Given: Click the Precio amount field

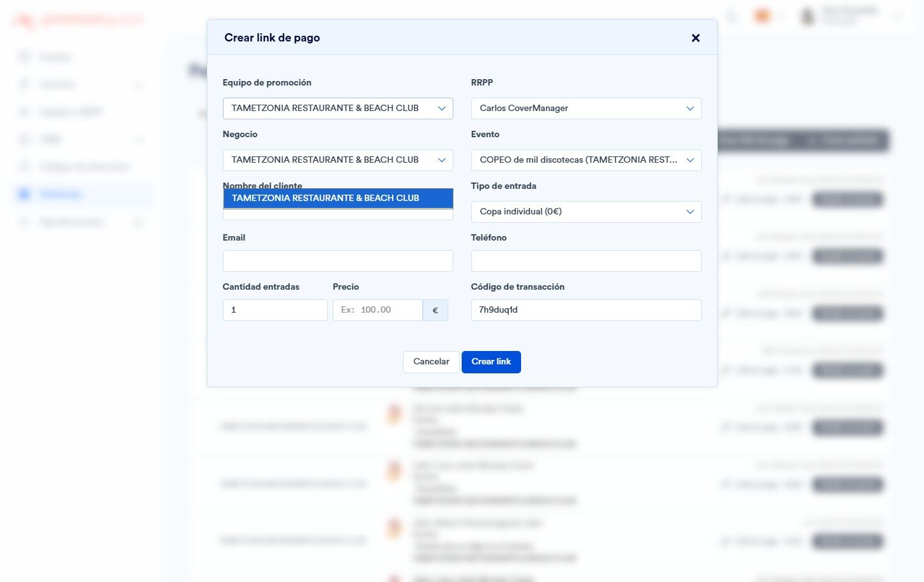Looking at the screenshot, I should coord(377,310).
